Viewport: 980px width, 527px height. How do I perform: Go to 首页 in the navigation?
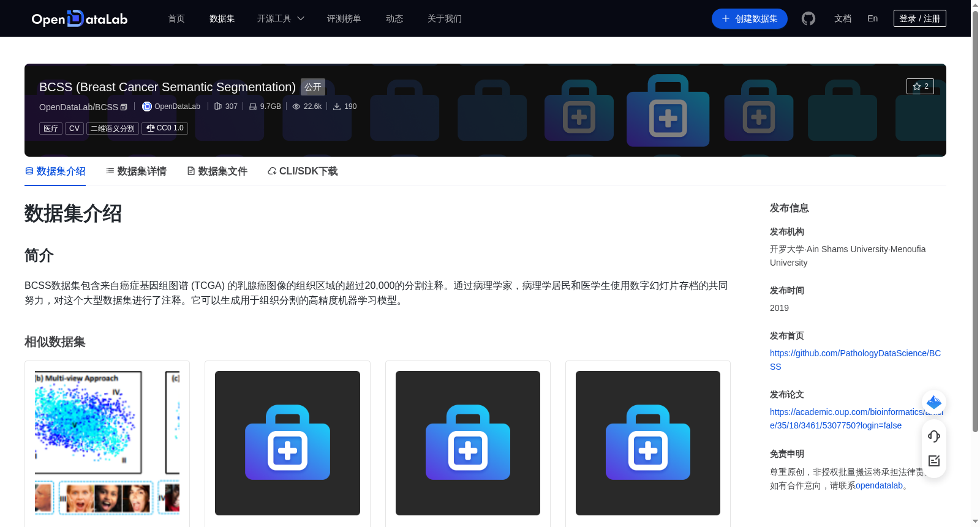point(176,18)
